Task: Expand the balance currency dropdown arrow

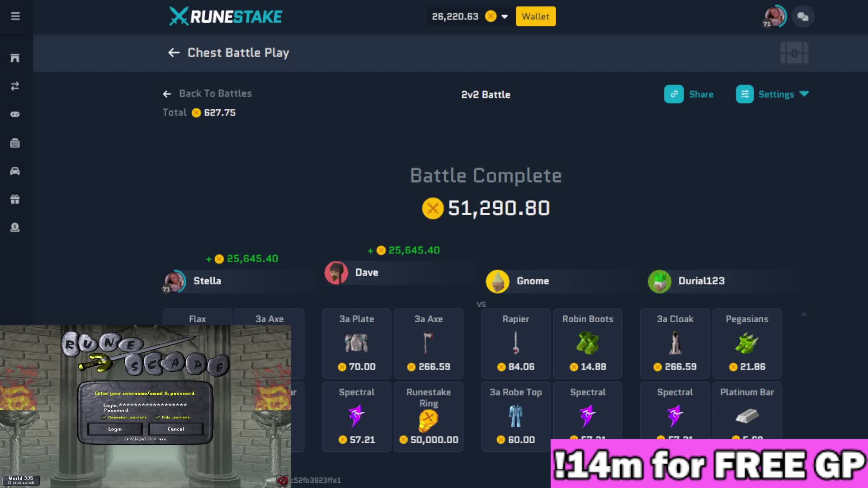Action: click(505, 17)
